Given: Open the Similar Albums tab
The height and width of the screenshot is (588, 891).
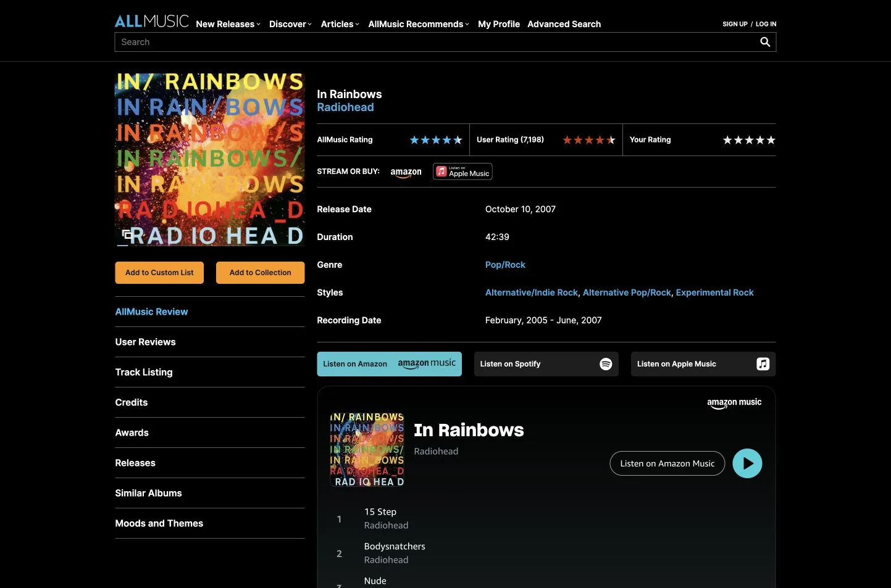Looking at the screenshot, I should [210, 493].
